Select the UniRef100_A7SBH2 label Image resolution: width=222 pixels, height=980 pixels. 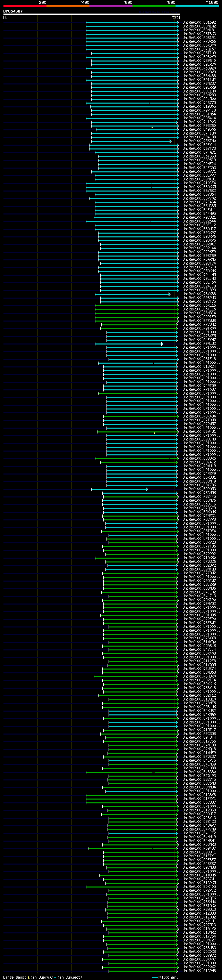pyautogui.click(x=199, y=324)
